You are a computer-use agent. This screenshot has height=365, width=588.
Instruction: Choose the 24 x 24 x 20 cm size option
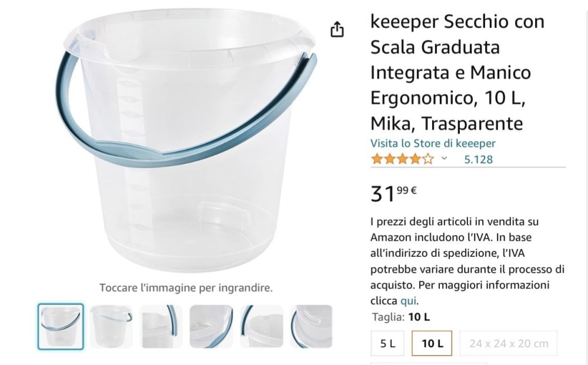pyautogui.click(x=509, y=344)
